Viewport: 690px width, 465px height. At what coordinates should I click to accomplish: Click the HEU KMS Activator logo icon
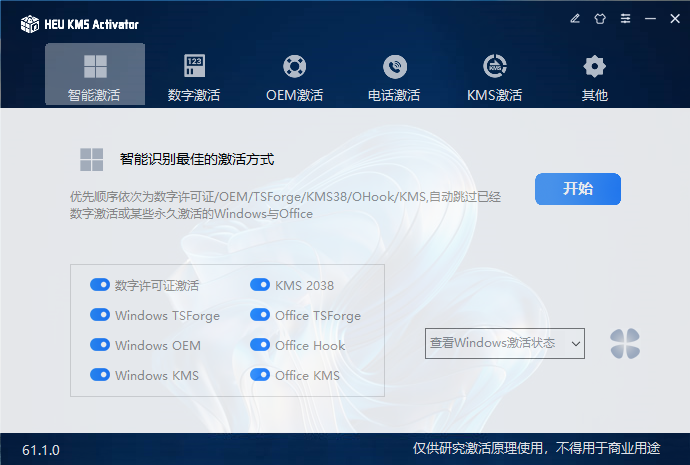(29, 24)
